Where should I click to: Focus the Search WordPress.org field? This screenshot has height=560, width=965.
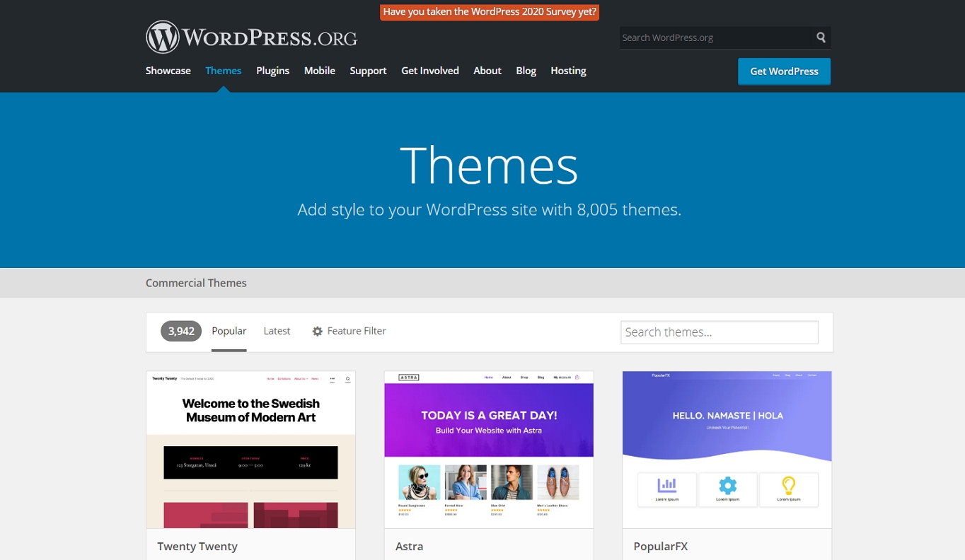click(x=715, y=37)
